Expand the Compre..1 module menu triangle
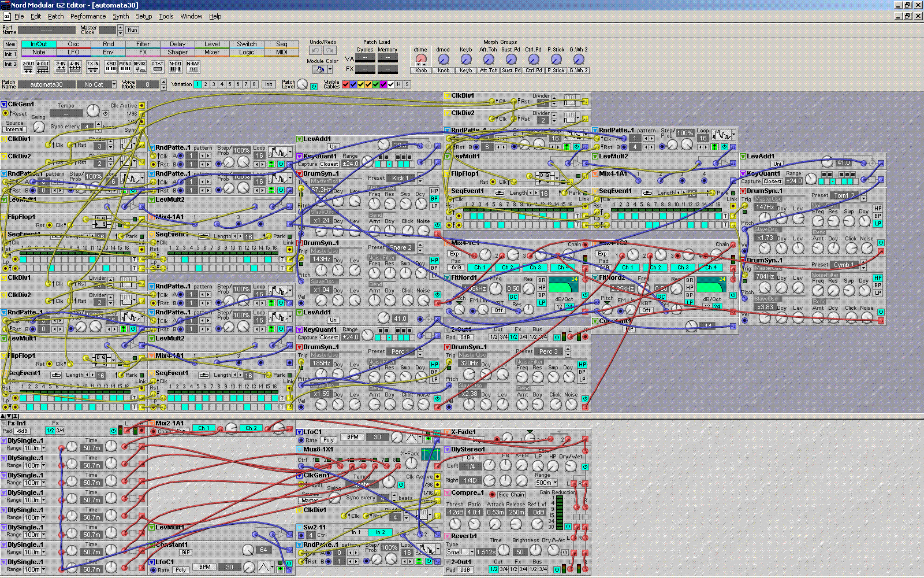This screenshot has height=578, width=924. click(448, 493)
